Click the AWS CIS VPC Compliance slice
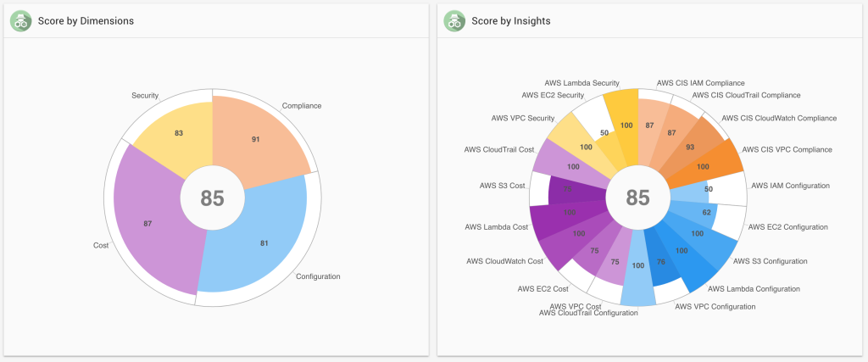Image resolution: width=868 pixels, height=362 pixels. click(704, 165)
